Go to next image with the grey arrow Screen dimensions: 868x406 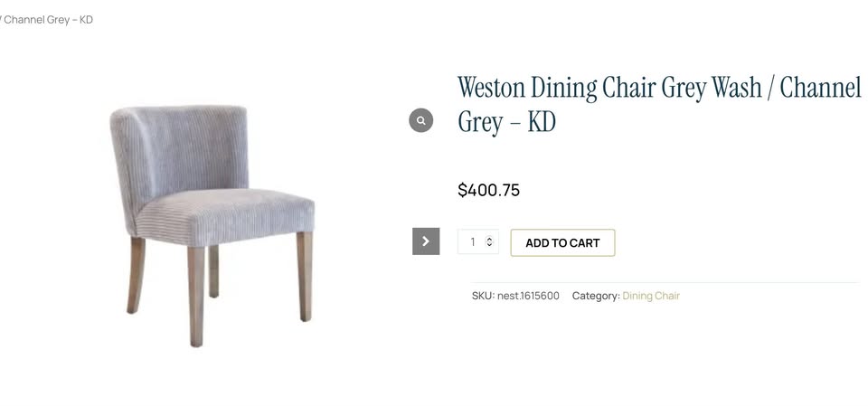pos(426,241)
